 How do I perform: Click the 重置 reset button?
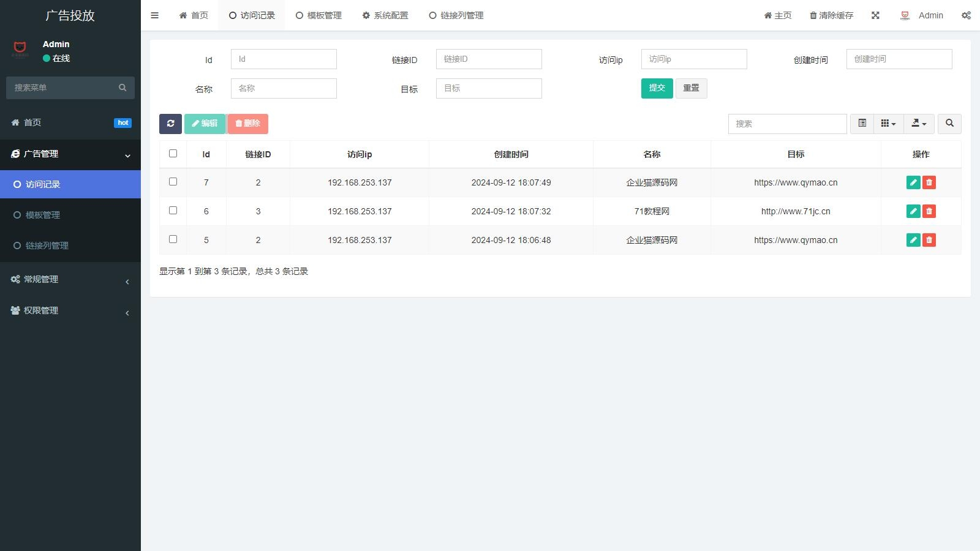(x=691, y=88)
